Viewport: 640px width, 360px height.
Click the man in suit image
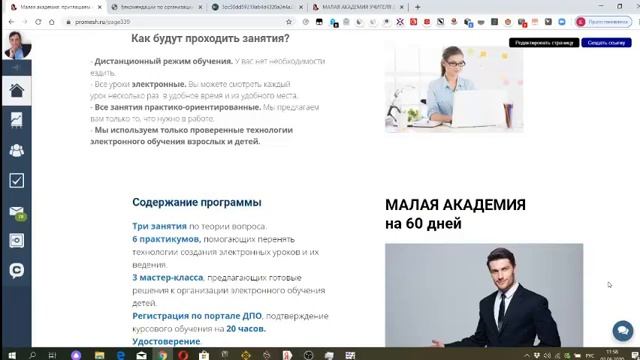point(484,296)
